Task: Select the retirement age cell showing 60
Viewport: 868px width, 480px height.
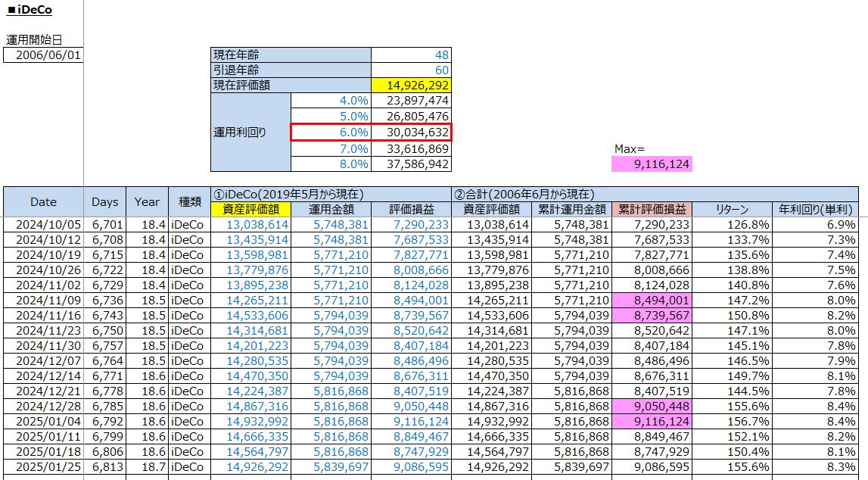Action: click(411, 70)
